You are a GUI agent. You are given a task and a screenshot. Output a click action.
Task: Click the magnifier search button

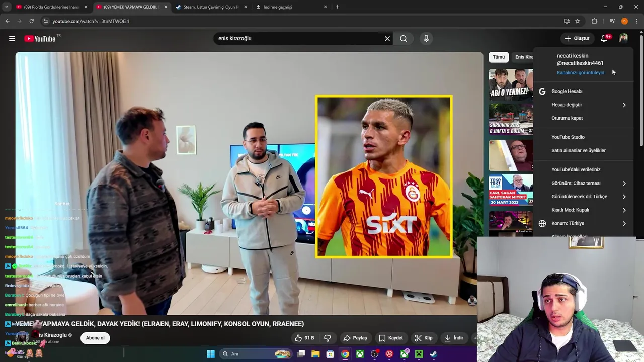pos(404,38)
